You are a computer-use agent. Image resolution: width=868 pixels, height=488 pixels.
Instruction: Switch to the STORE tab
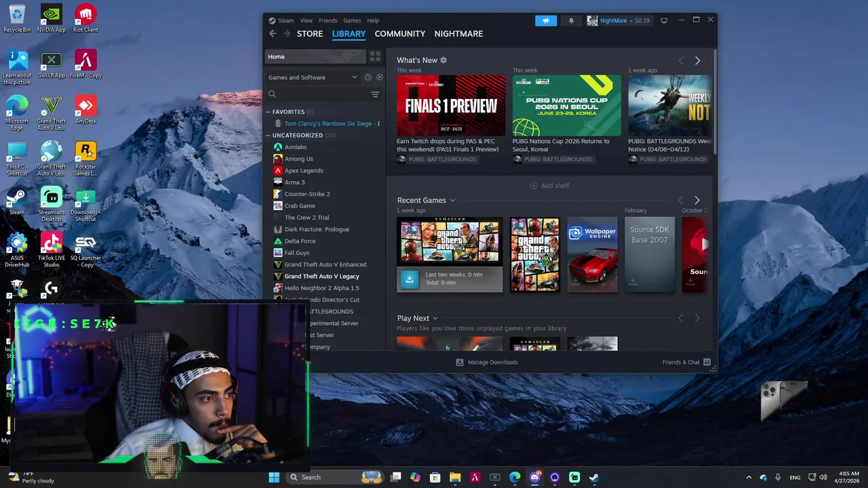(310, 34)
